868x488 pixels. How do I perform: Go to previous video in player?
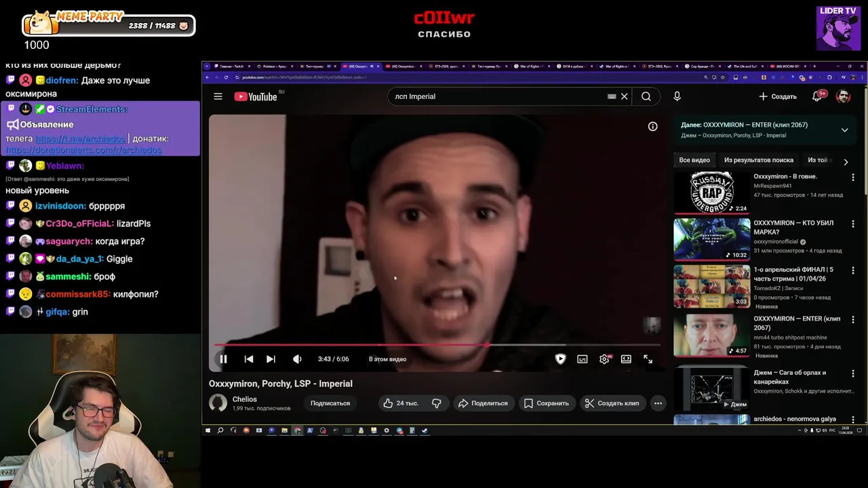pyautogui.click(x=249, y=359)
